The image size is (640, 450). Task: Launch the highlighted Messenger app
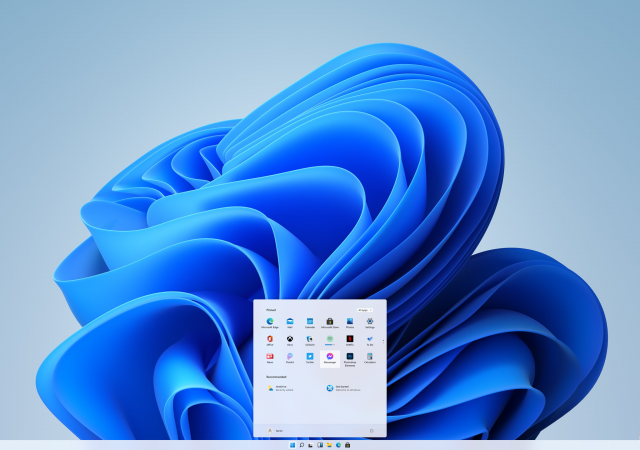pos(330,359)
